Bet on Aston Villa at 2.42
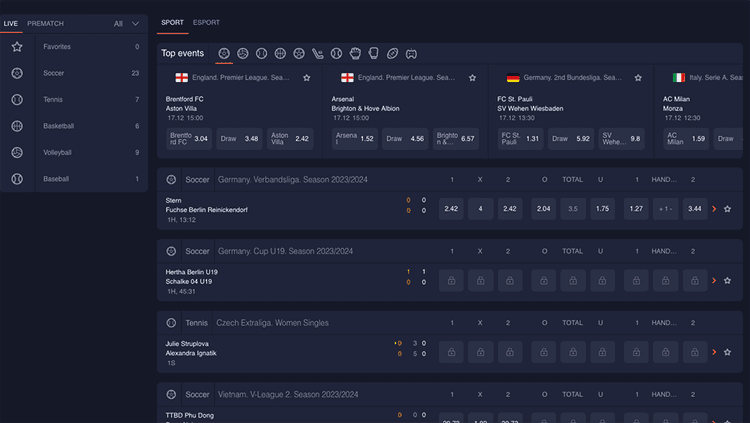This screenshot has width=750, height=423. pyautogui.click(x=290, y=139)
